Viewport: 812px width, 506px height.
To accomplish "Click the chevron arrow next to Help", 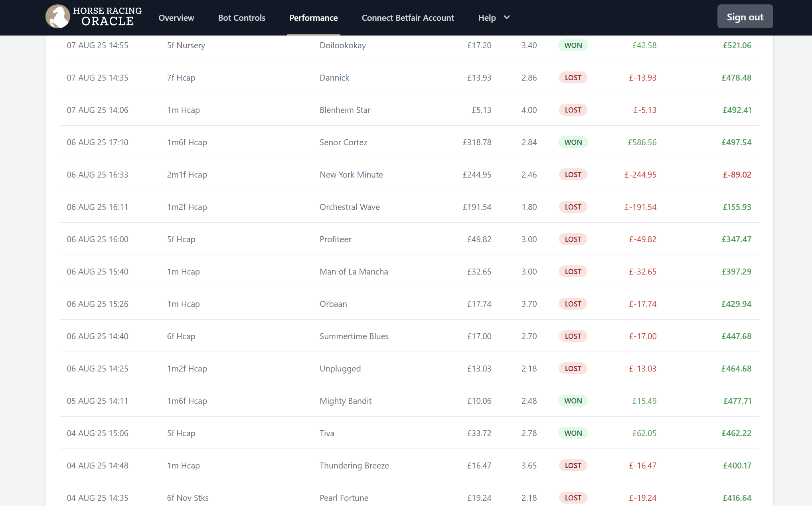I will [506, 18].
